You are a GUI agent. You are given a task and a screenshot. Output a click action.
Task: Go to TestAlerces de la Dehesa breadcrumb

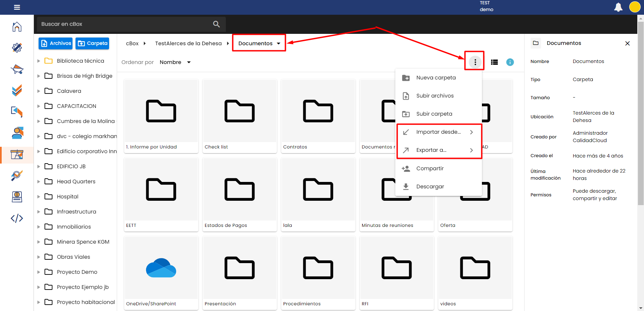[x=188, y=44]
